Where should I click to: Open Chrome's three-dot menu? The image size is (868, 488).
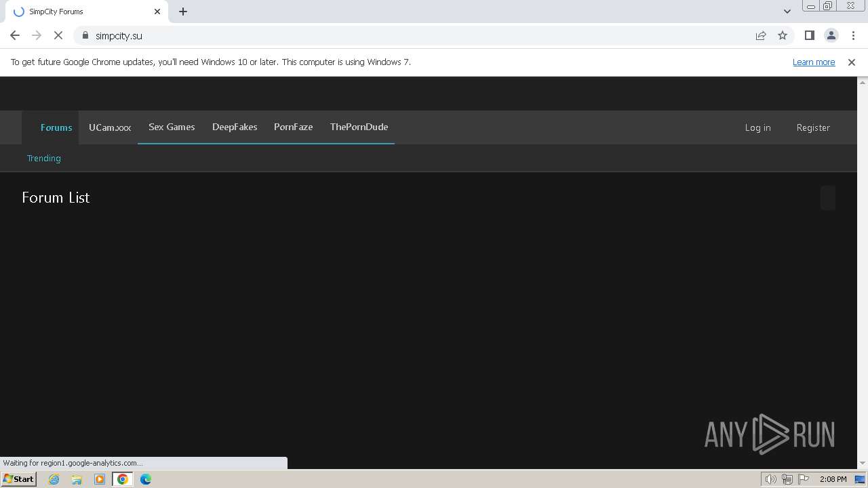(x=853, y=35)
